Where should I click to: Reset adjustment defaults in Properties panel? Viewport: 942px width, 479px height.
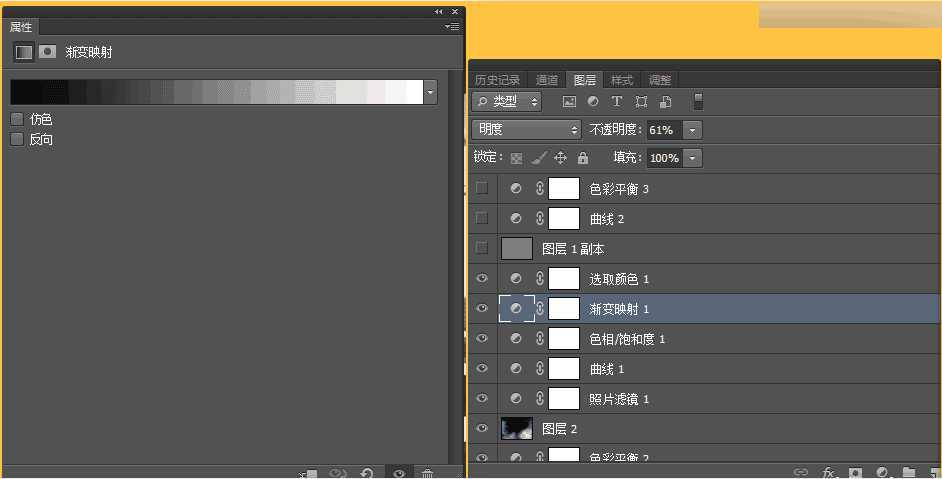[367, 473]
